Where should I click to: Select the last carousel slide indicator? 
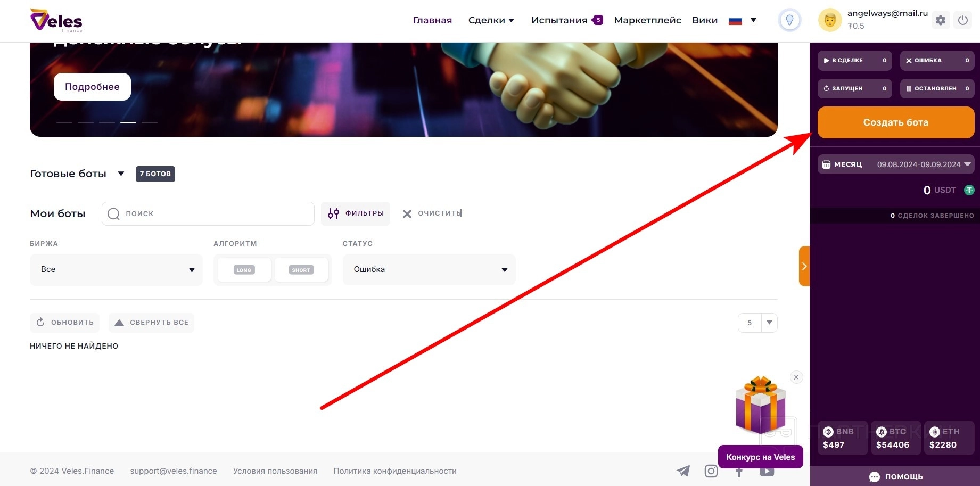point(150,122)
